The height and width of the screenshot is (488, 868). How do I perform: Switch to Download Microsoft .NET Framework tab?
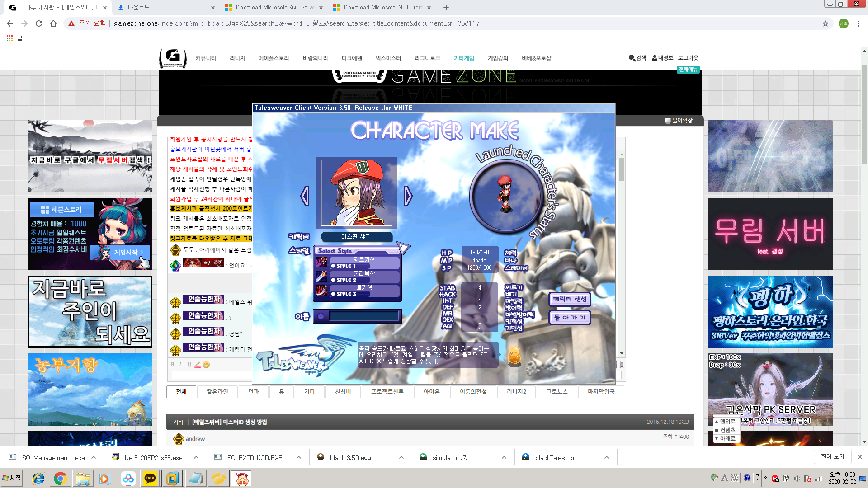pyautogui.click(x=382, y=8)
